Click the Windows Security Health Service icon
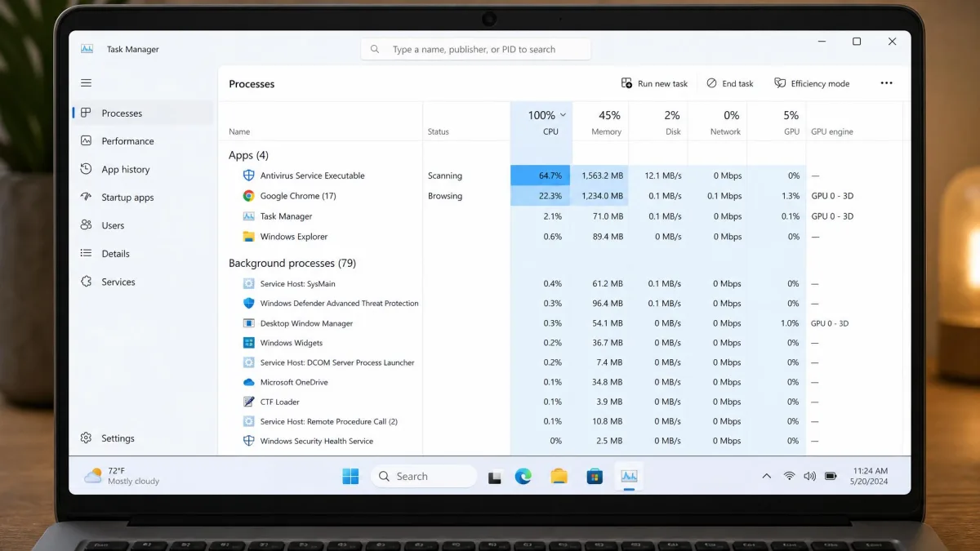This screenshot has width=980, height=551. [x=249, y=441]
